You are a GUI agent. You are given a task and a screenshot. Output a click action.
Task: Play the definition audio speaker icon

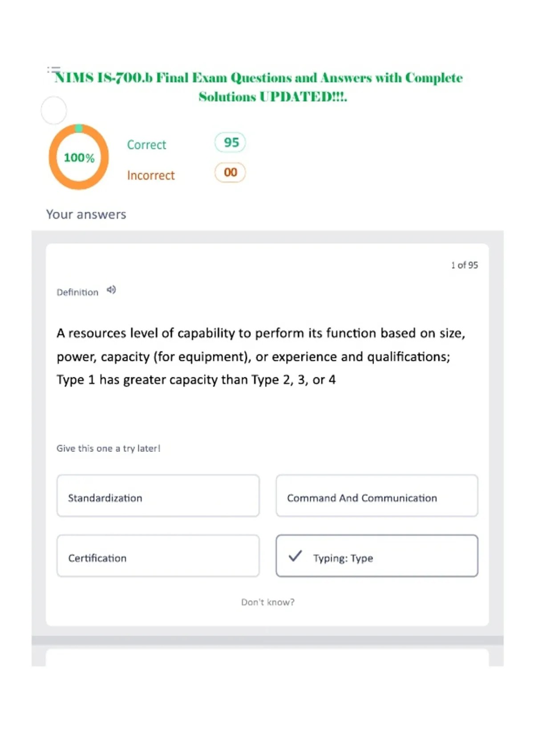click(x=111, y=290)
